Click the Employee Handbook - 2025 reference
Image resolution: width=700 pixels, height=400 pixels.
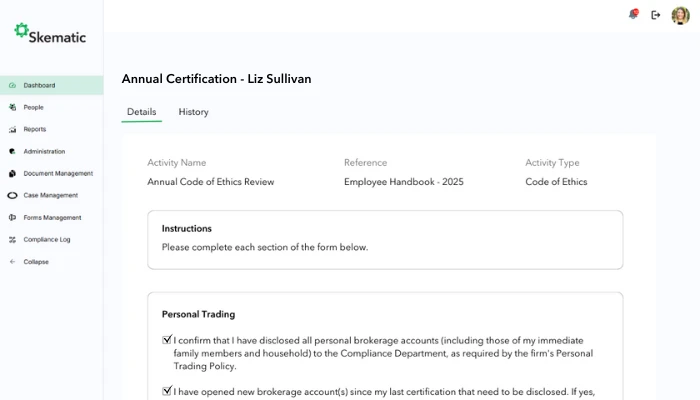click(403, 182)
